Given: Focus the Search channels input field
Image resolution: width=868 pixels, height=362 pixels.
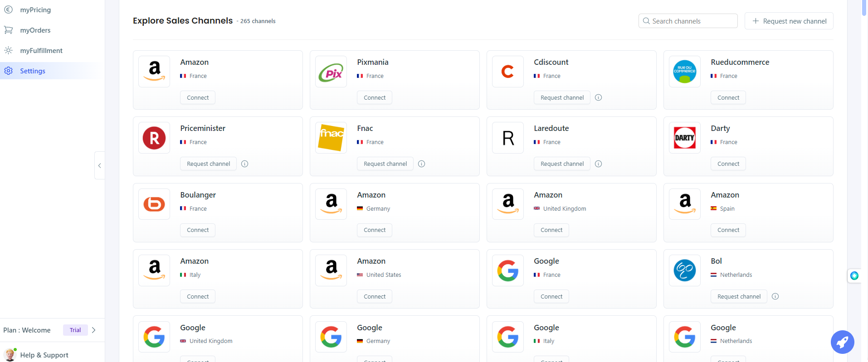Looking at the screenshot, I should [x=688, y=21].
